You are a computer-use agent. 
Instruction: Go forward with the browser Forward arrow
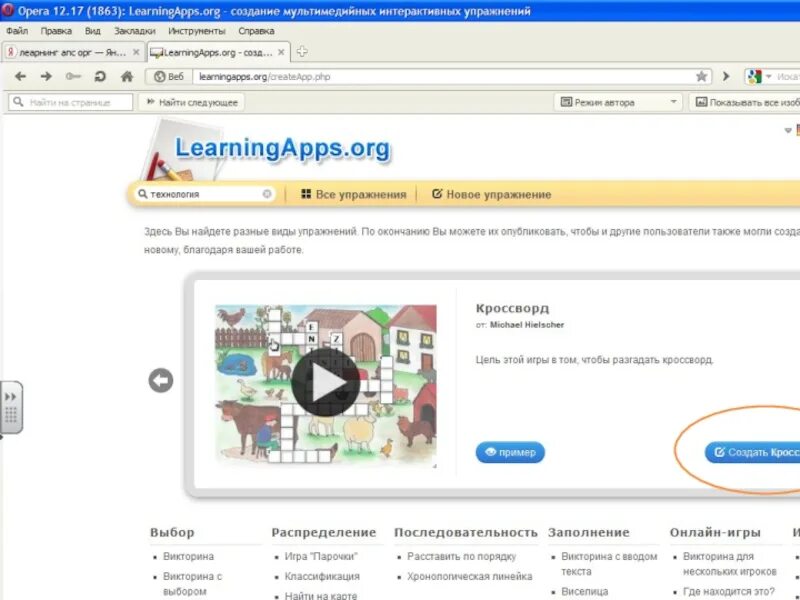click(46, 77)
